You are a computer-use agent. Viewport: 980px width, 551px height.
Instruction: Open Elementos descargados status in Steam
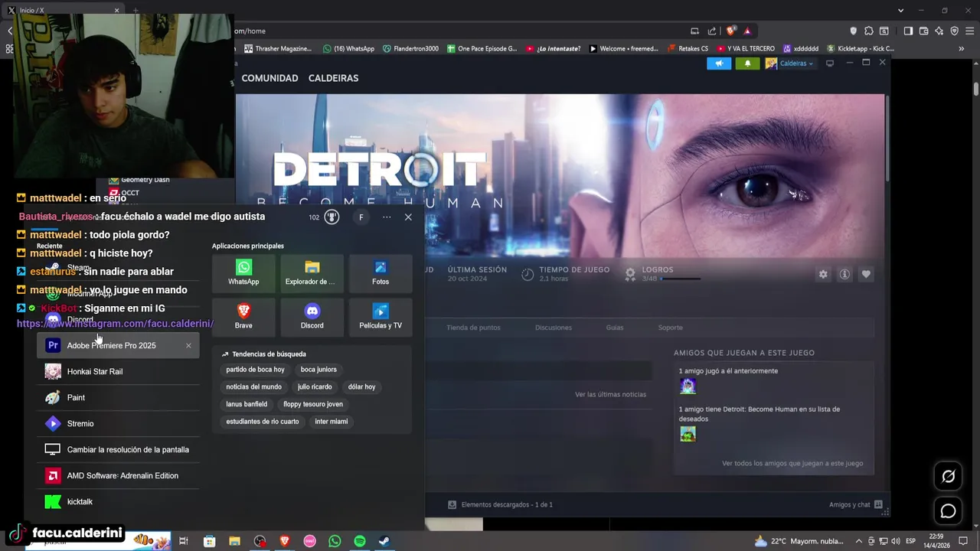(500, 504)
